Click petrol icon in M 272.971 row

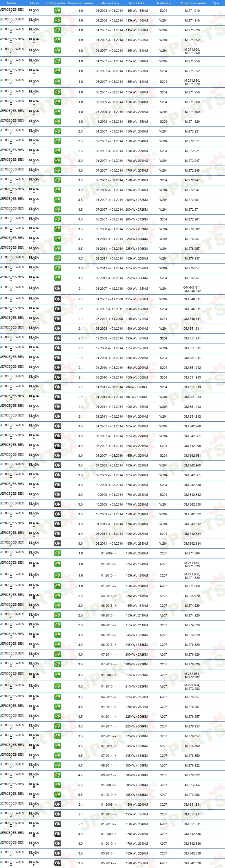tap(58, 210)
